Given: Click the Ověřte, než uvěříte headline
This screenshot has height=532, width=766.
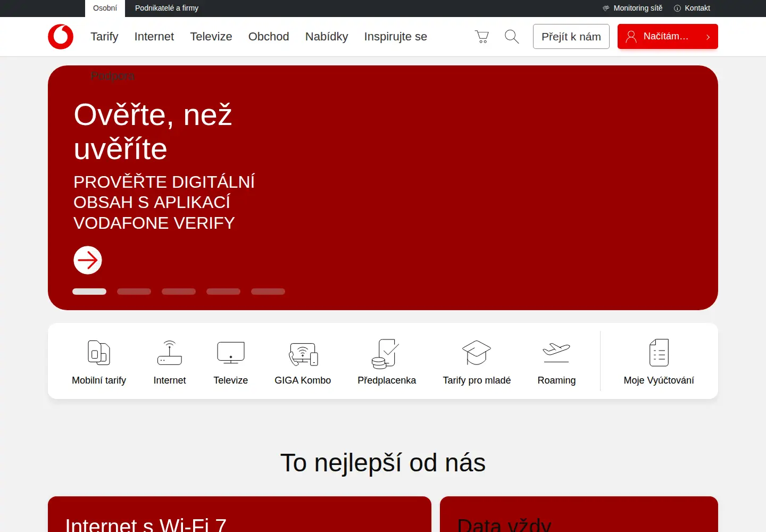Looking at the screenshot, I should click(x=153, y=131).
